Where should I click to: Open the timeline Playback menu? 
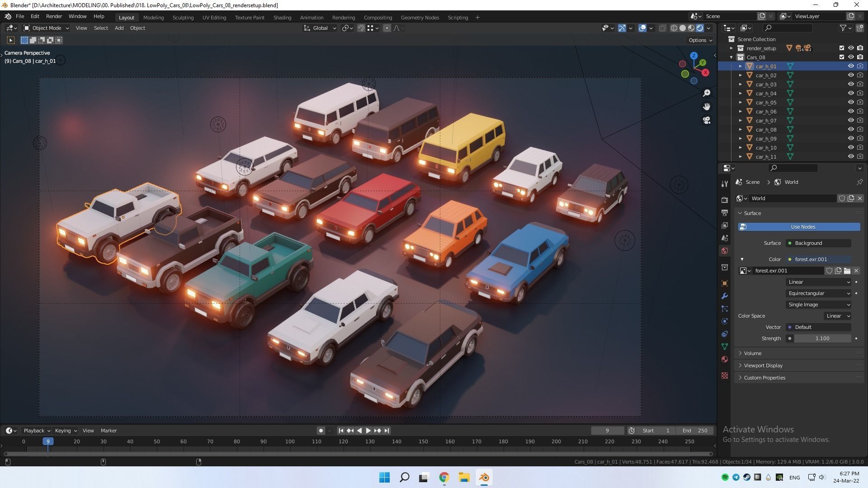click(x=37, y=431)
